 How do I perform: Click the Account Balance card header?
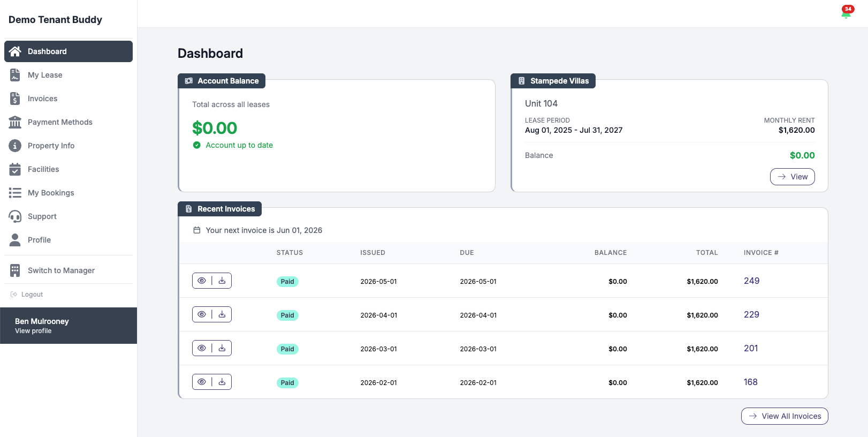222,81
